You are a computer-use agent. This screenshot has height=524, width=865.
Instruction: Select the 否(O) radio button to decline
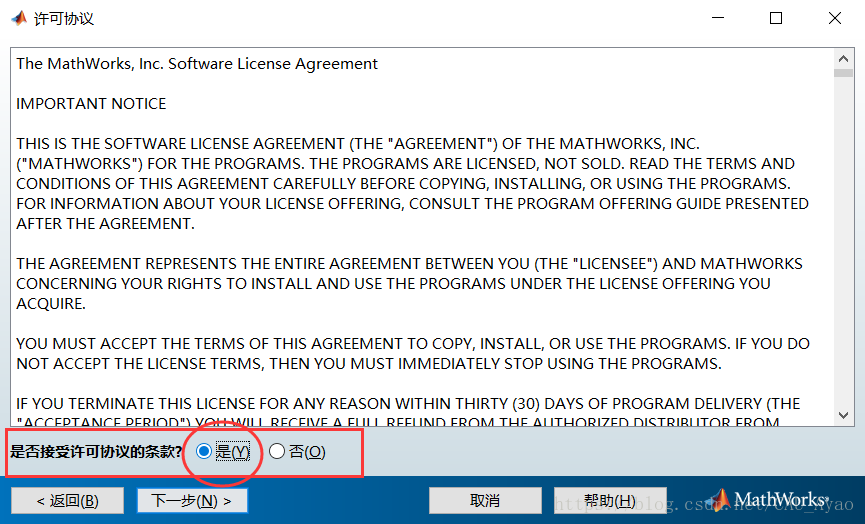click(x=276, y=451)
